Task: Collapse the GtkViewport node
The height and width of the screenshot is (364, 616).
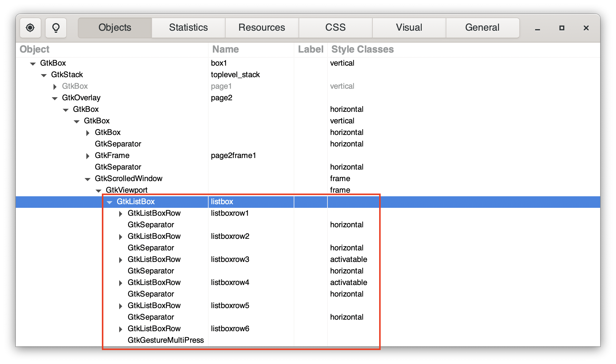Action: (x=99, y=191)
